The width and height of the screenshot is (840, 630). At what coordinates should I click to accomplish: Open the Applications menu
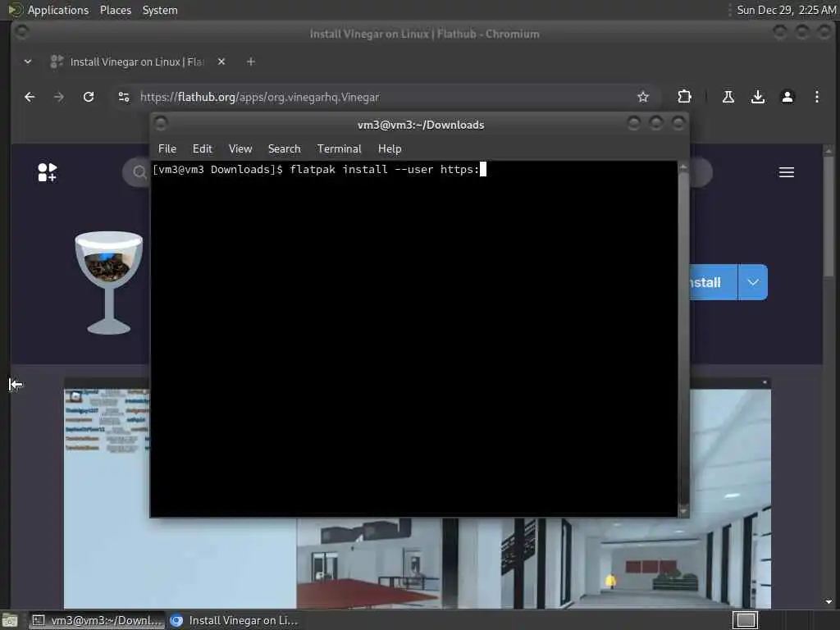coord(58,10)
